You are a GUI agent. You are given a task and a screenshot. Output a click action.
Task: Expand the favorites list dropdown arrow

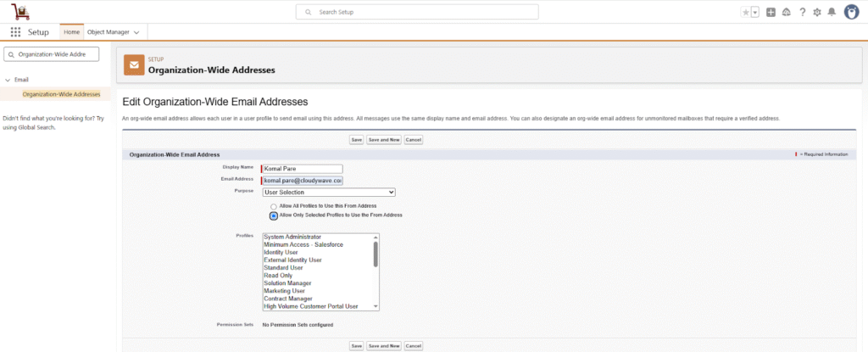[754, 12]
